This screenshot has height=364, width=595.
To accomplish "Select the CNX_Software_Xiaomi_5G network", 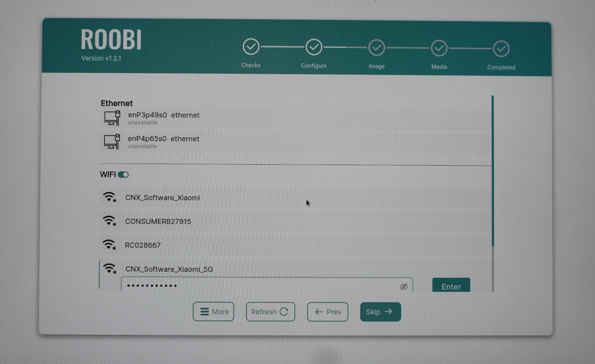I will [x=296, y=269].
